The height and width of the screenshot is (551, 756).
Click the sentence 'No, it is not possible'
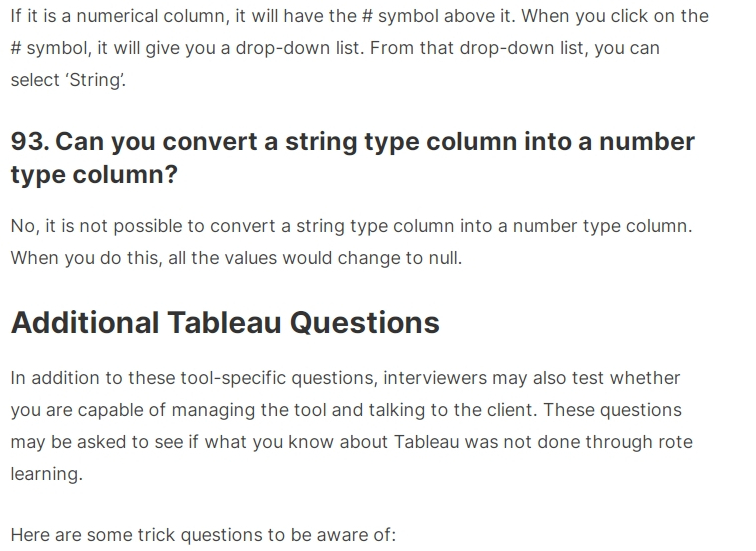(351, 226)
